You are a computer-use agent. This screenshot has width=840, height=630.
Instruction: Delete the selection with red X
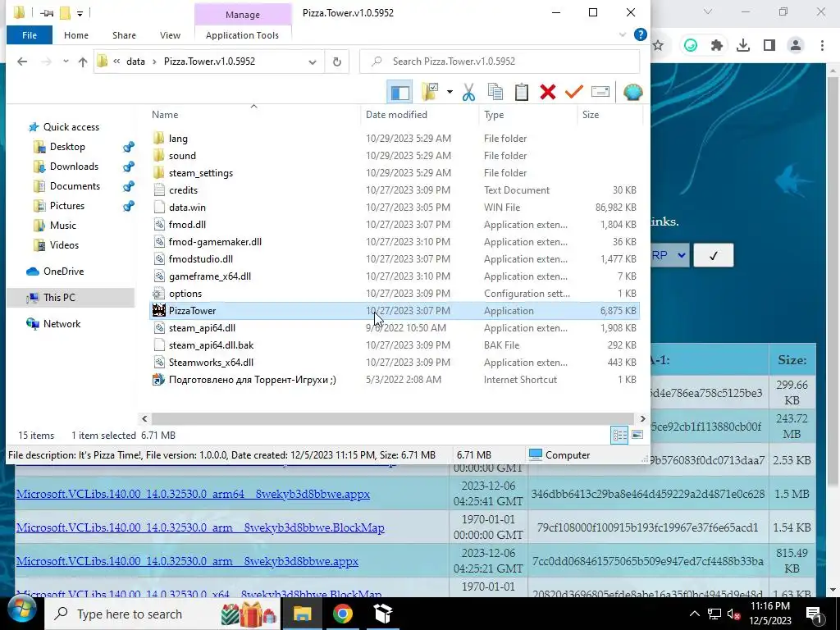(x=547, y=92)
